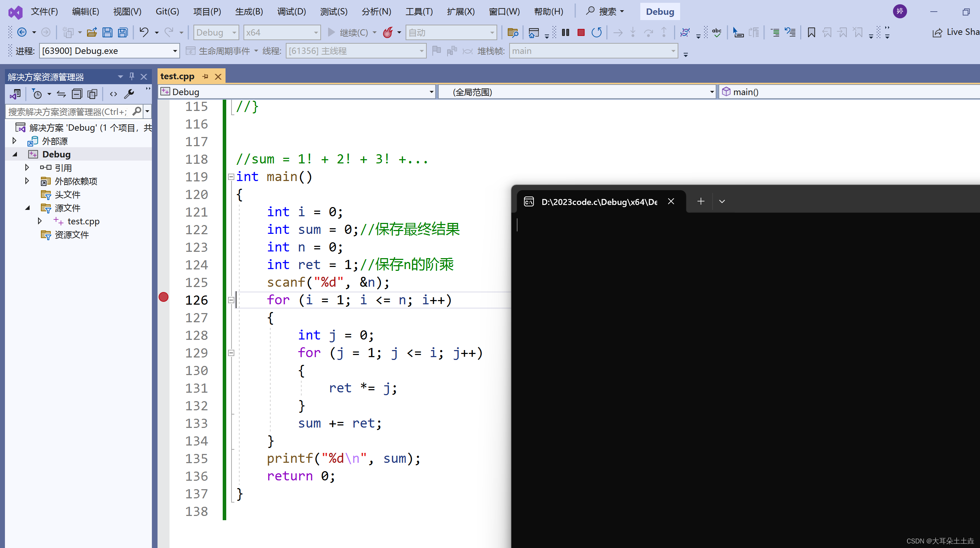Click the Show Next Statement arrow
Image resolution: width=980 pixels, height=548 pixels.
pos(618,33)
